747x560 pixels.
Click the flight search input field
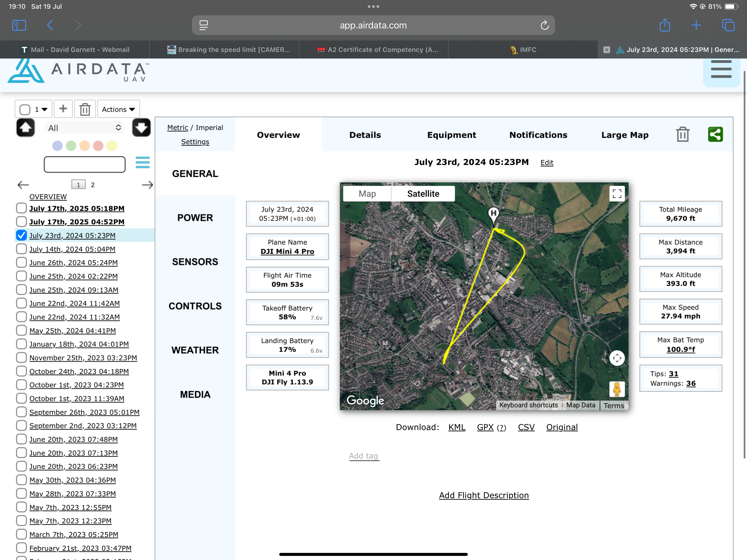(84, 165)
